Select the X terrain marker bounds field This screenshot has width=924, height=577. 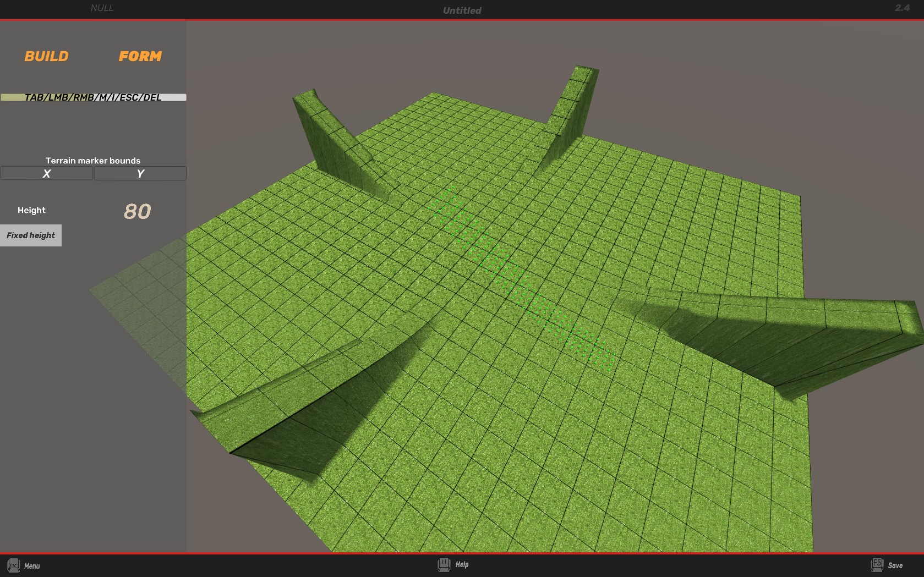47,173
